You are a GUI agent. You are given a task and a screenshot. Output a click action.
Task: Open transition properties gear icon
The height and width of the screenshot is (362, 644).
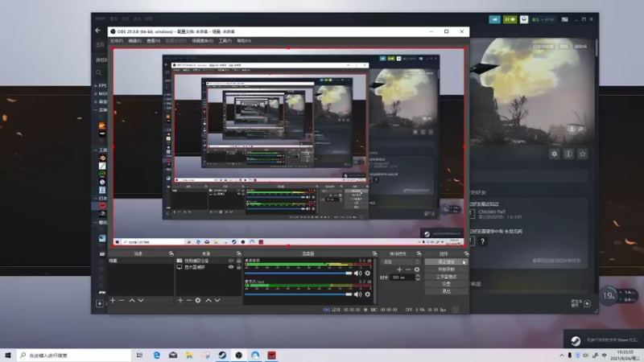(417, 269)
